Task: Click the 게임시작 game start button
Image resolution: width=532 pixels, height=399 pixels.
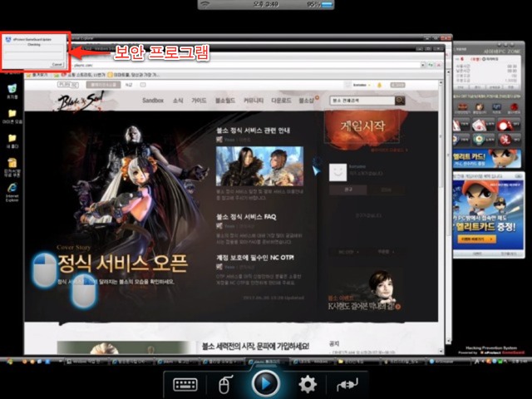Action: click(362, 127)
